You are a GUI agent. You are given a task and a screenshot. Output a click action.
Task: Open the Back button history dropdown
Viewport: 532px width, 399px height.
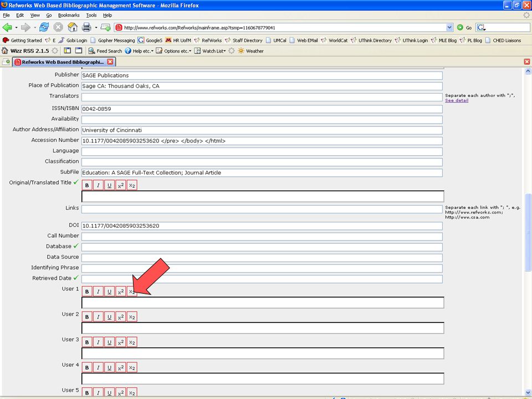(x=16, y=28)
